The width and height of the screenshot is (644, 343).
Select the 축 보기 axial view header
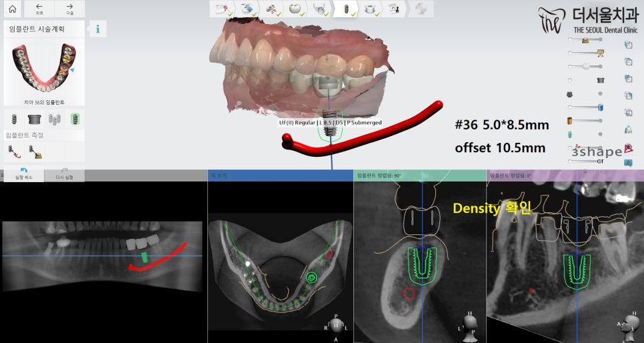coord(281,176)
